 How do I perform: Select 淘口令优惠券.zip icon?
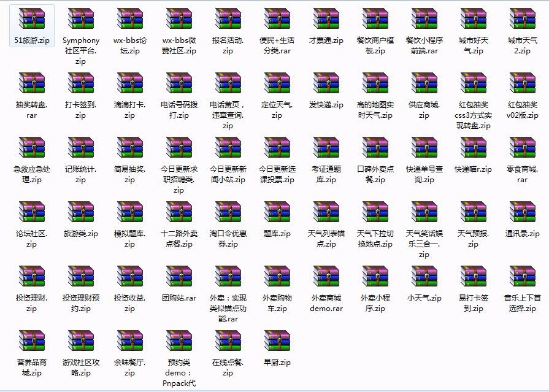(x=228, y=212)
